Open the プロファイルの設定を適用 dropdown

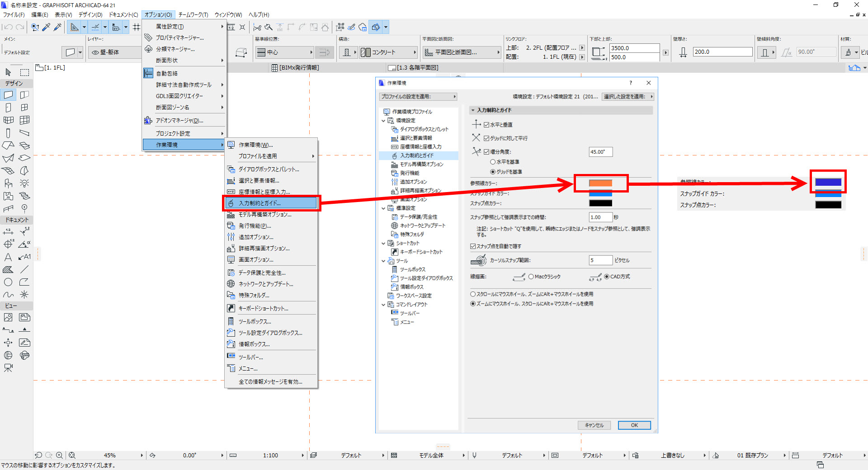pos(418,97)
